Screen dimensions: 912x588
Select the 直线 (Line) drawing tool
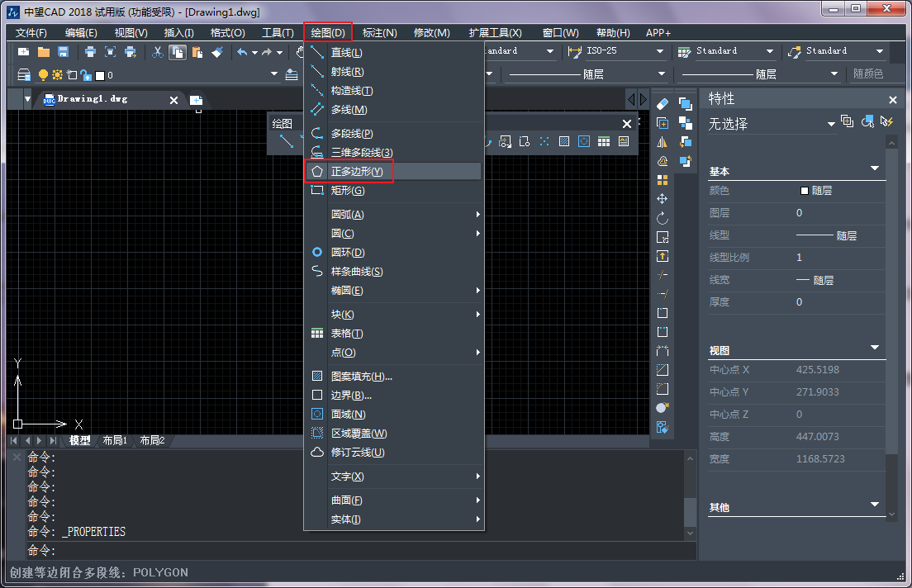(x=344, y=52)
